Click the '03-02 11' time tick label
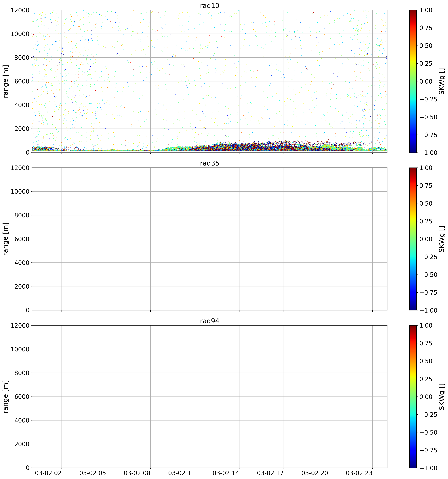This screenshot has width=448, height=479. 182,473
